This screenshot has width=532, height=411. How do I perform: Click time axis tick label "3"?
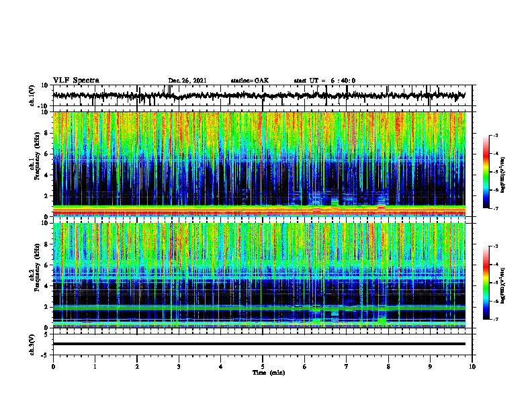(179, 367)
